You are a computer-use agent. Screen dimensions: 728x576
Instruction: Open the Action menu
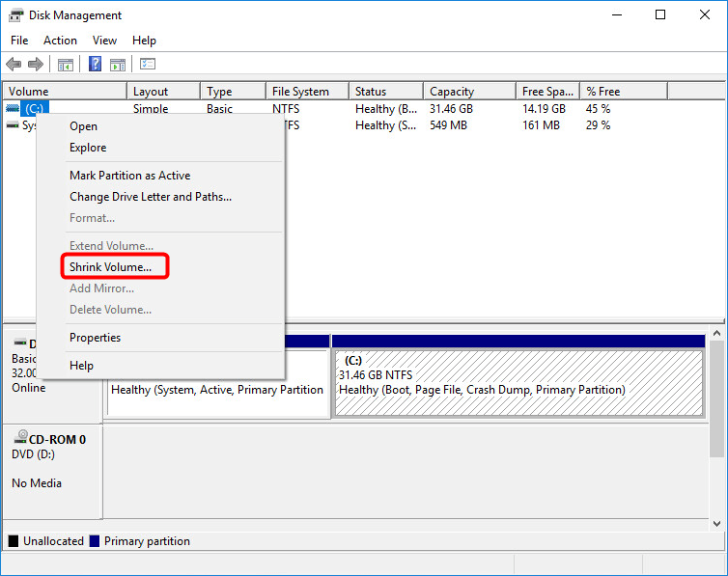click(x=61, y=41)
